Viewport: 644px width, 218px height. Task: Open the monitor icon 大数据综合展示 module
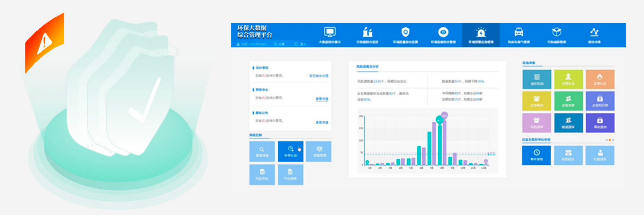click(329, 35)
